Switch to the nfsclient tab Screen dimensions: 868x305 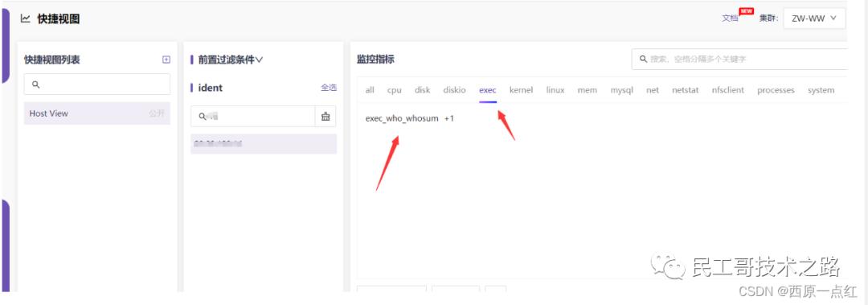(728, 90)
